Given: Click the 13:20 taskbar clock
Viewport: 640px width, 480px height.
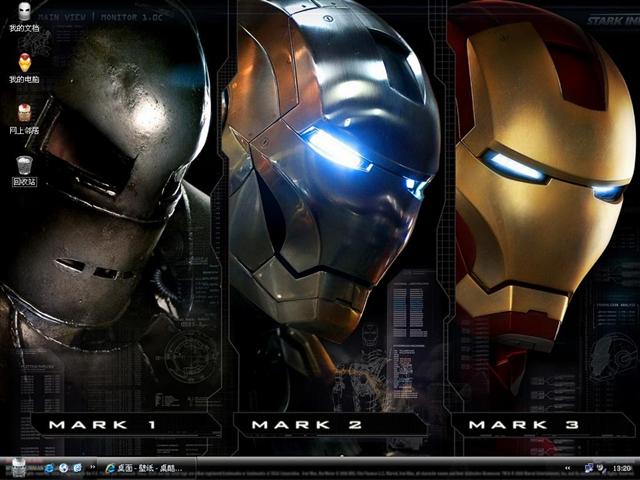Looking at the screenshot, I should point(622,468).
